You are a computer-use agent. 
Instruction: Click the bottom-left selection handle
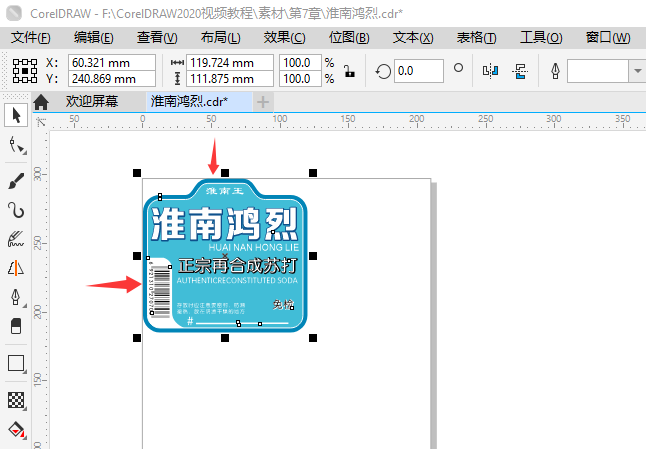[137, 338]
